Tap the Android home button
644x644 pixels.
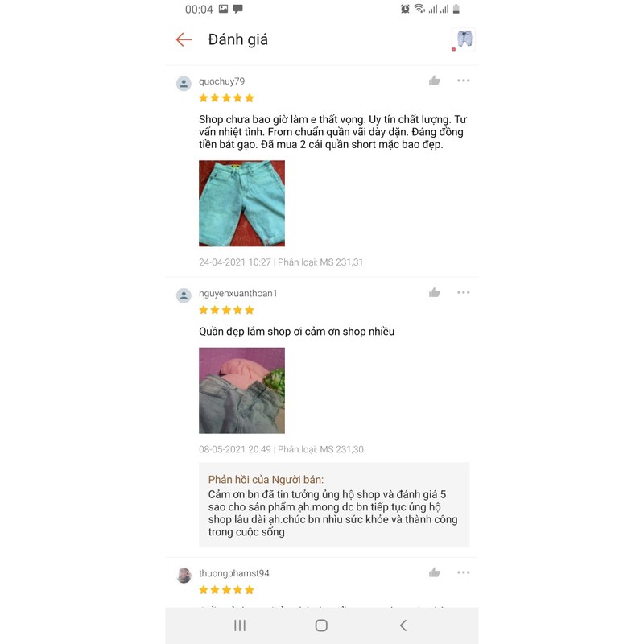(x=321, y=625)
